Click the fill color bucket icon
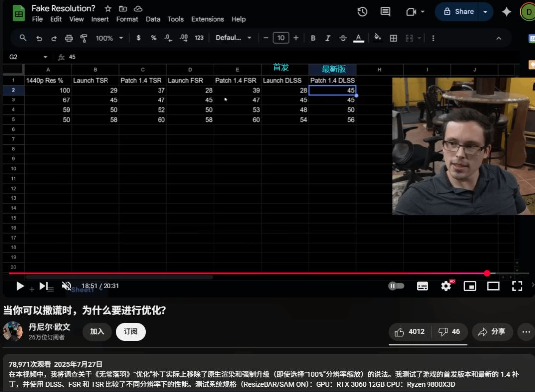This screenshot has width=535, height=392. [x=377, y=38]
